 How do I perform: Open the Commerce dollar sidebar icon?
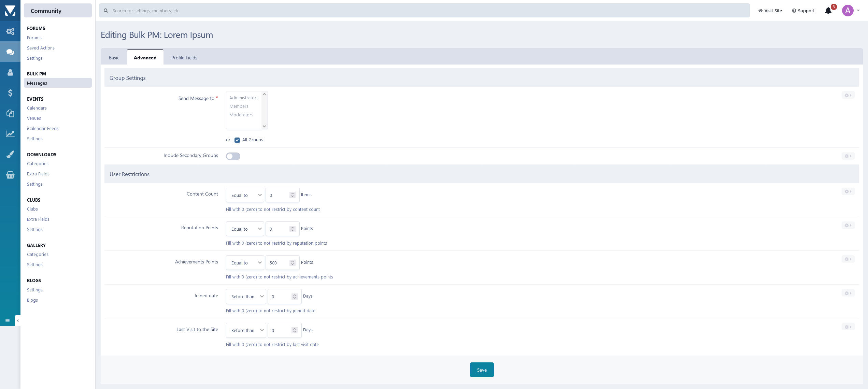pyautogui.click(x=10, y=93)
